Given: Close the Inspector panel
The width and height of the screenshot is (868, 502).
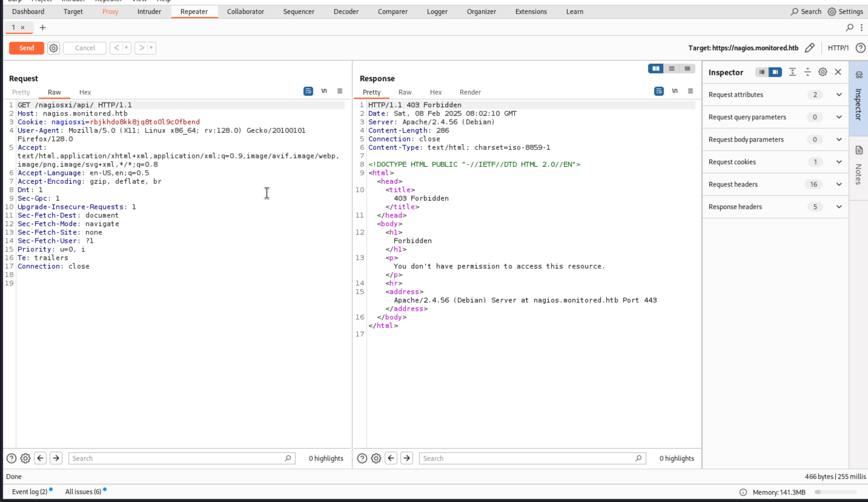Looking at the screenshot, I should (838, 72).
